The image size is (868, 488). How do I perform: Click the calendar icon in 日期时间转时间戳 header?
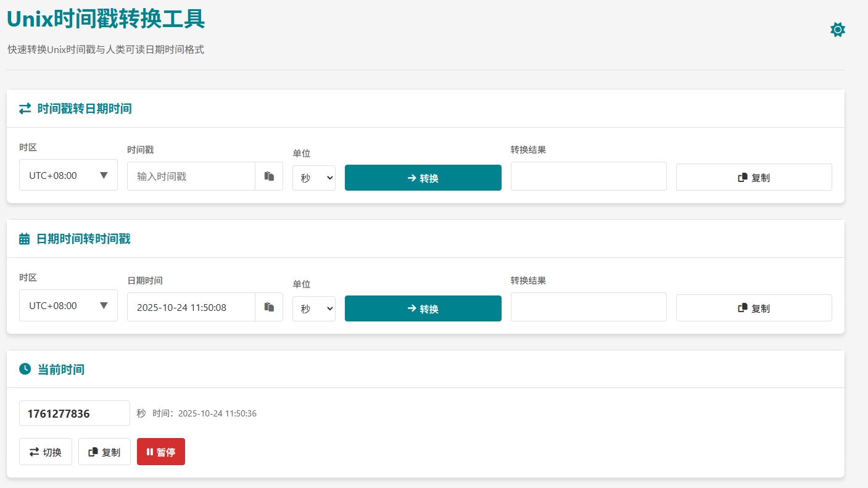tap(25, 239)
